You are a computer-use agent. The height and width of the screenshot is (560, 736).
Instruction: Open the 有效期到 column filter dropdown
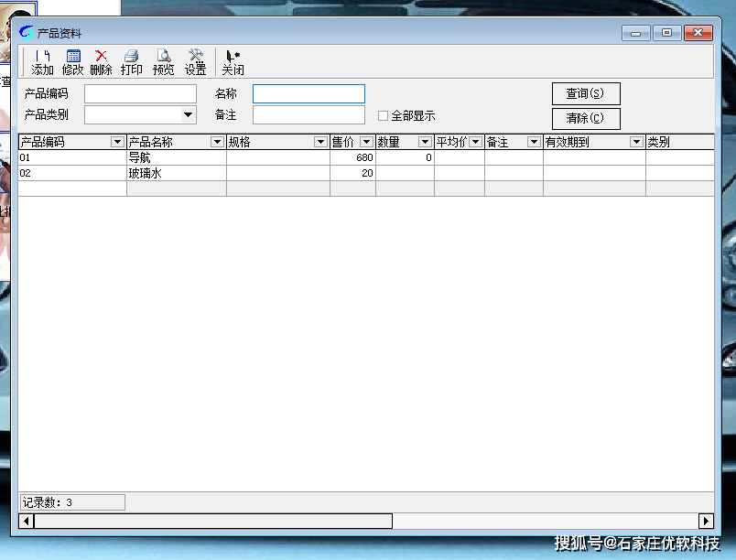pos(636,142)
